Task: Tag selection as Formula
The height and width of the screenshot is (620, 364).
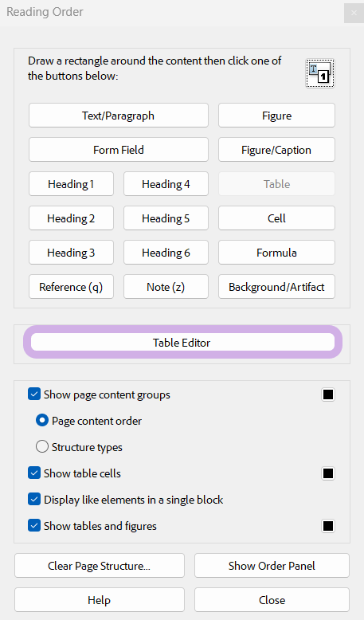Action: [276, 253]
